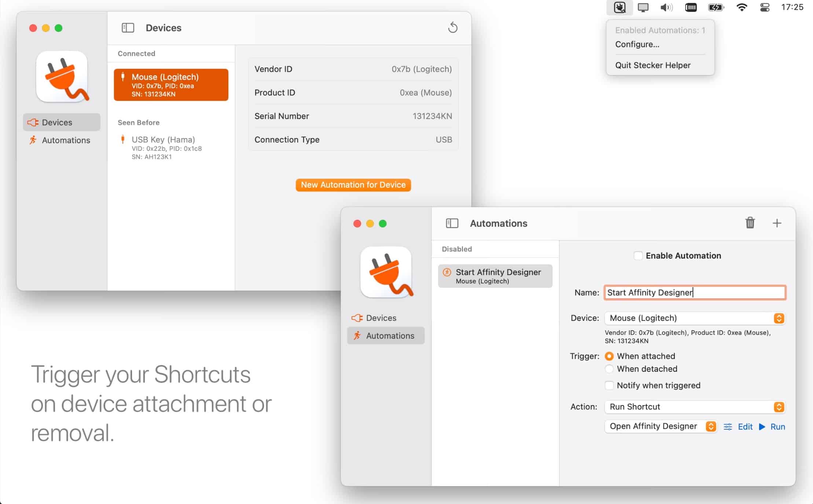Click the USB icon beside USB Key (Hama)

(123, 140)
